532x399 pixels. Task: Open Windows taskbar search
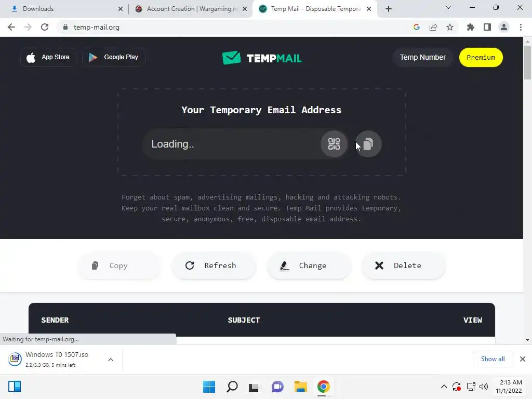(x=232, y=387)
